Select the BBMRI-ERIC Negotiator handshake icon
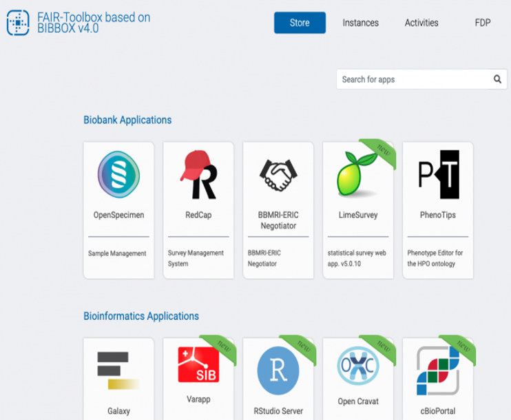The image size is (511, 420). pyautogui.click(x=278, y=176)
